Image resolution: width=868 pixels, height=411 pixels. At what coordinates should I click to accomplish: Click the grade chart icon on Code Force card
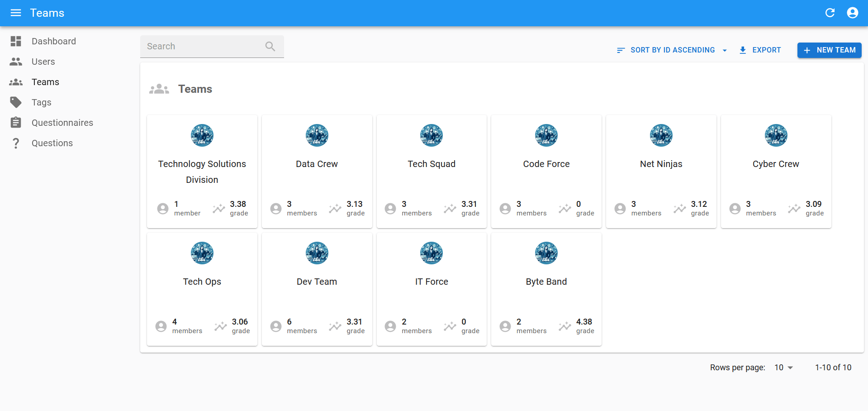tap(564, 209)
